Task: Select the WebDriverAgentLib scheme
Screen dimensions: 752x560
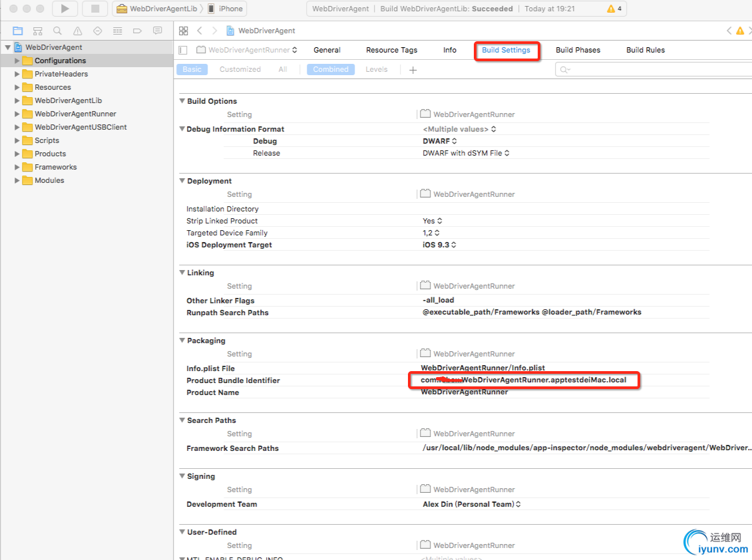Action: 157,9
